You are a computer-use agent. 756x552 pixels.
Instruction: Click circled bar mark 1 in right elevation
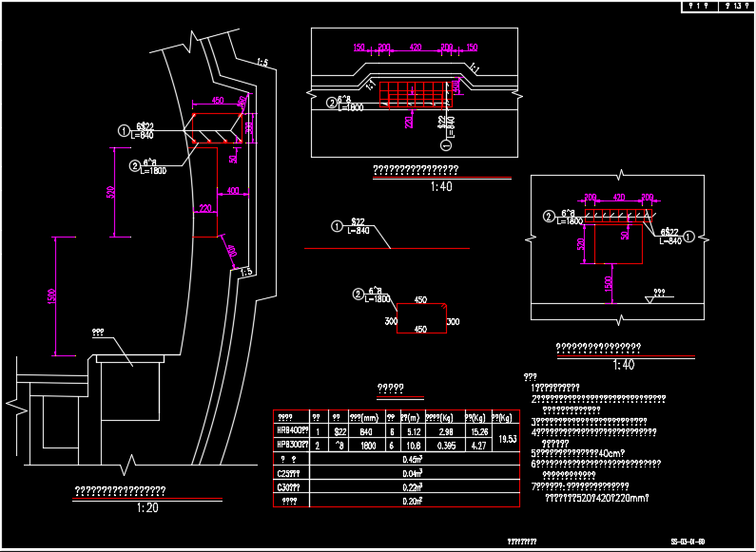[x=689, y=237]
